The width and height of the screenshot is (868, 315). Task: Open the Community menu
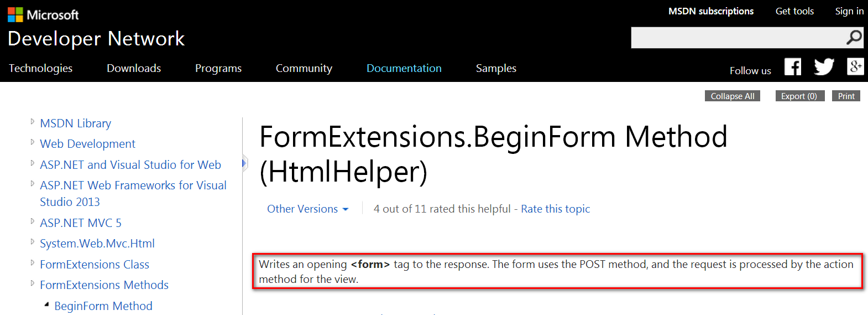click(304, 68)
